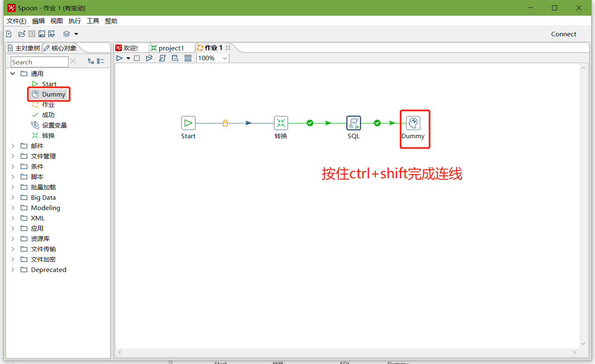Click the collapse all tree icon
595x364 pixels.
[100, 61]
